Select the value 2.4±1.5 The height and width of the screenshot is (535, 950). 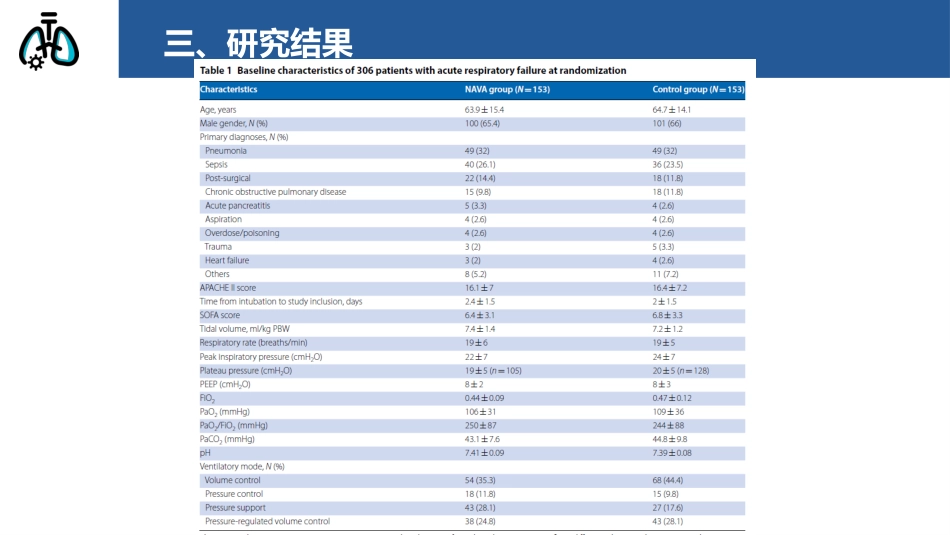pyautogui.click(x=480, y=301)
